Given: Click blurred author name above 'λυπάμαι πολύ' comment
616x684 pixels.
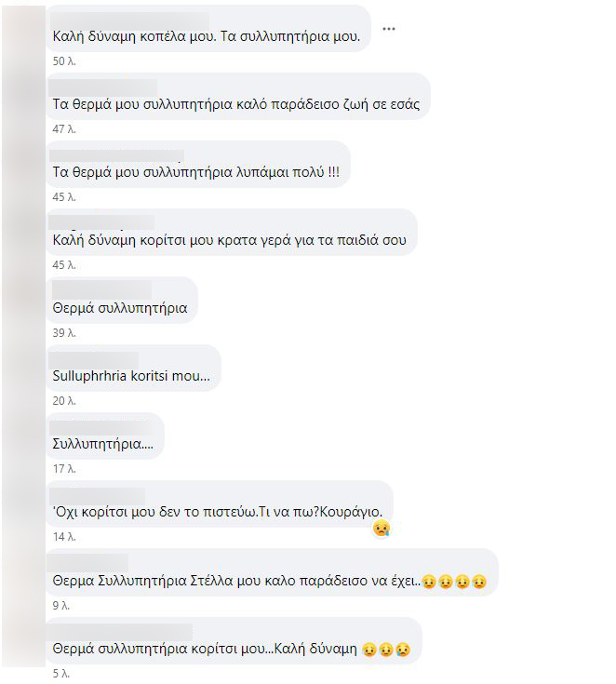Looking at the screenshot, I should 116,156.
